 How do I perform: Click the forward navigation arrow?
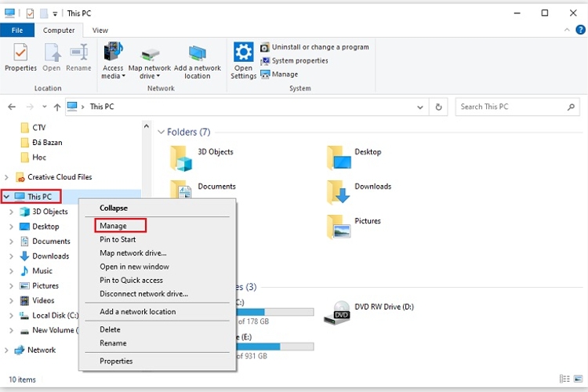coord(30,107)
